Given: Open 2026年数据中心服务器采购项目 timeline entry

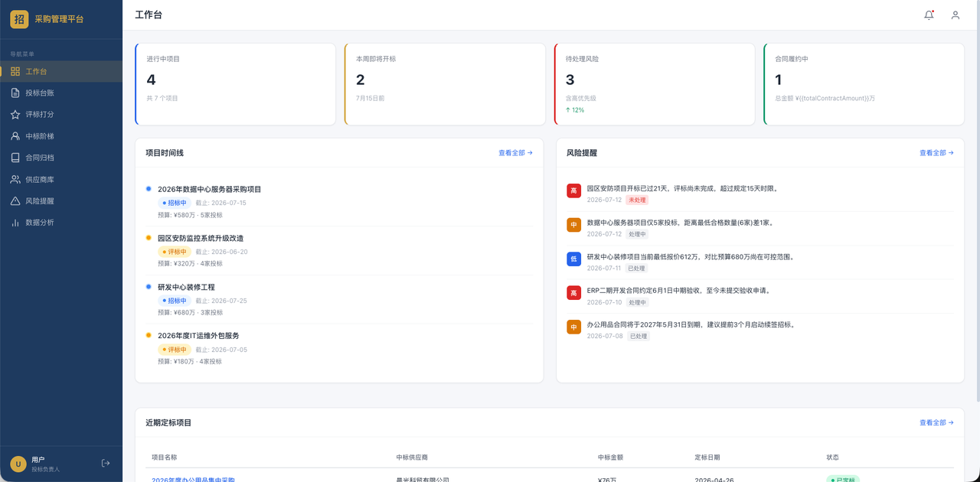Looking at the screenshot, I should (339, 202).
